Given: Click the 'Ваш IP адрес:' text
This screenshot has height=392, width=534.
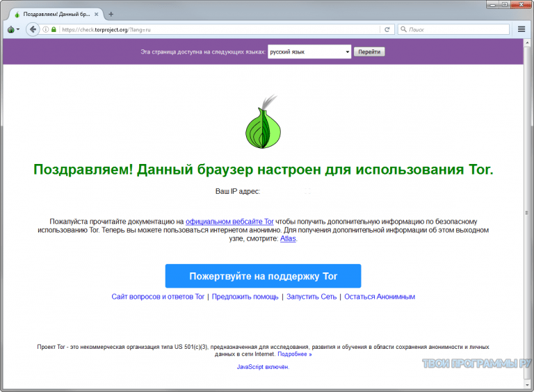Looking at the screenshot, I should pos(238,192).
